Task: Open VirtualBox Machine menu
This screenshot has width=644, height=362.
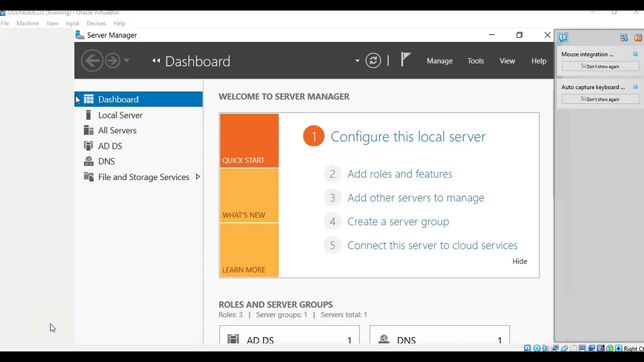Action: pos(28,23)
